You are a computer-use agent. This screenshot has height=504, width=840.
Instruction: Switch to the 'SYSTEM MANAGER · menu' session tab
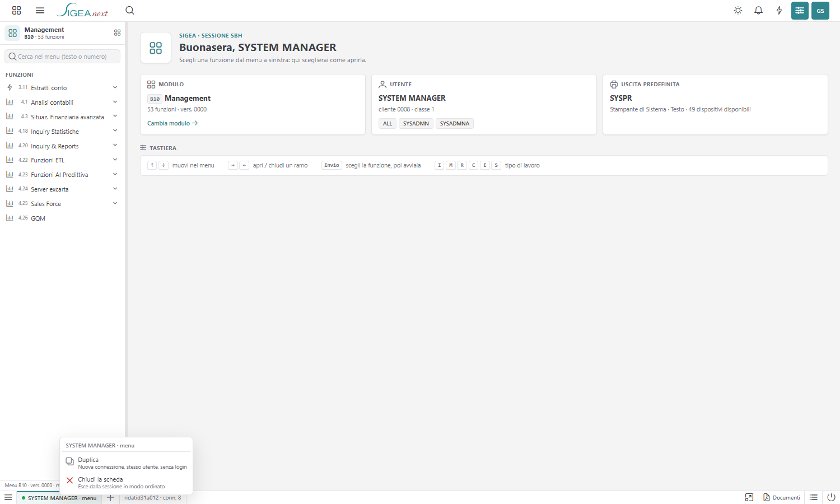tap(59, 498)
